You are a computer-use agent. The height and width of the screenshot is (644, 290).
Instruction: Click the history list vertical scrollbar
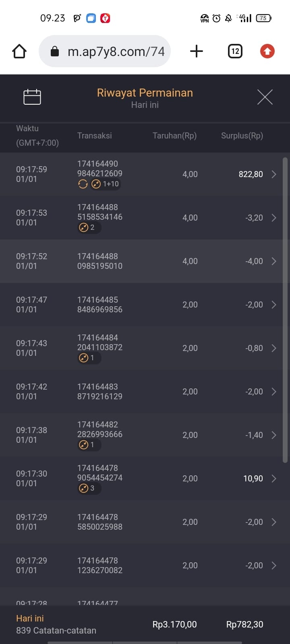285,310
